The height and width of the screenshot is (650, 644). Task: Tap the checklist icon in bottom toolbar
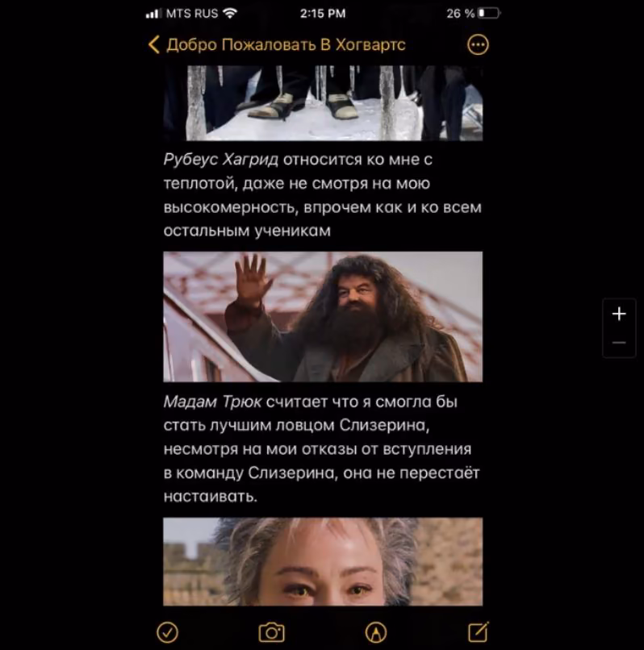168,632
